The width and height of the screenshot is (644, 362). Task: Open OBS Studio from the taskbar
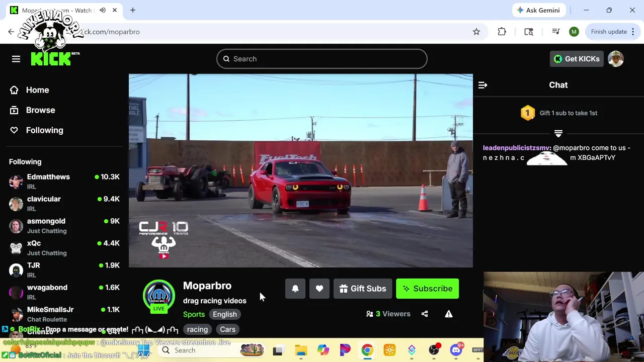point(434,350)
